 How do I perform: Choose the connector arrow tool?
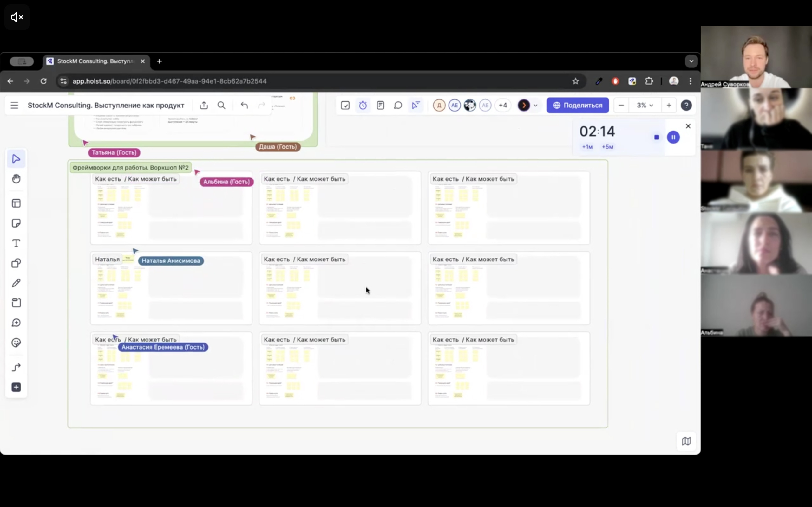point(16,368)
